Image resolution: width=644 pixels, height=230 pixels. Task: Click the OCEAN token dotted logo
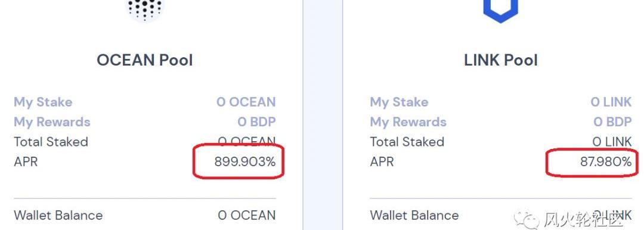pos(144,9)
